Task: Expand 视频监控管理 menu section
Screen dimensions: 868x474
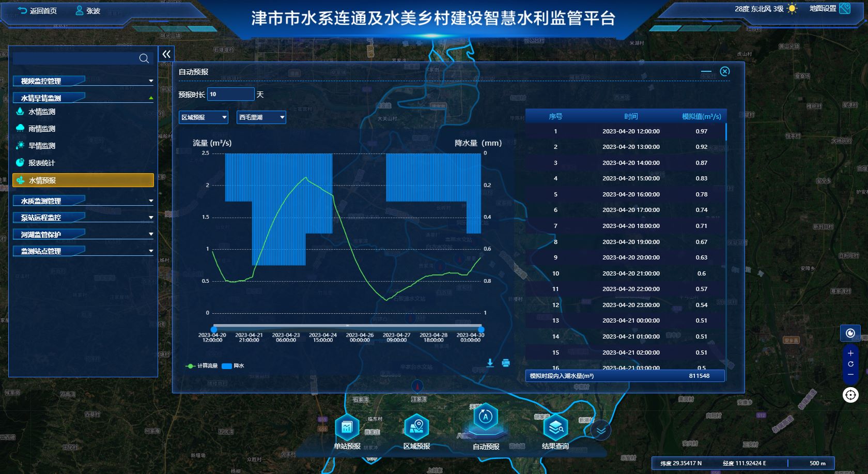Action: click(83, 81)
